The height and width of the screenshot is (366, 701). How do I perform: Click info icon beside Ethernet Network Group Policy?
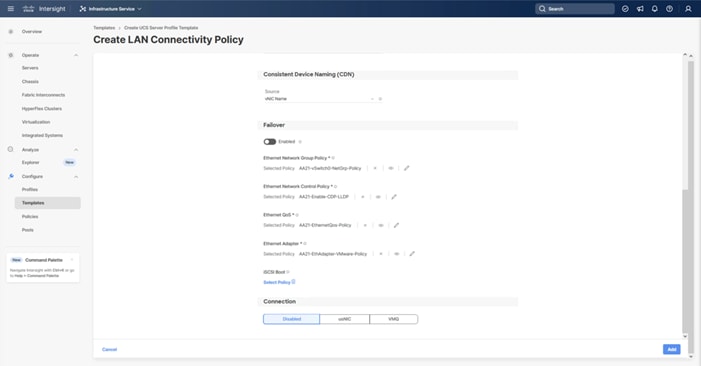coord(333,158)
